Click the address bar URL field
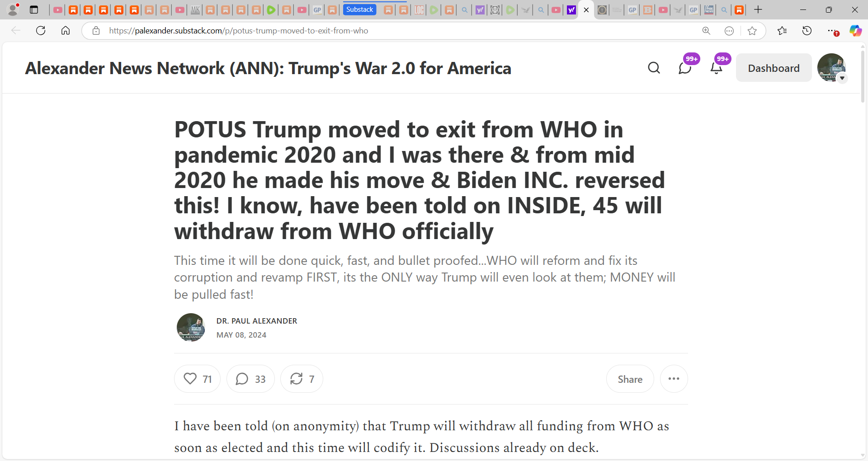This screenshot has height=461, width=868. pyautogui.click(x=398, y=31)
